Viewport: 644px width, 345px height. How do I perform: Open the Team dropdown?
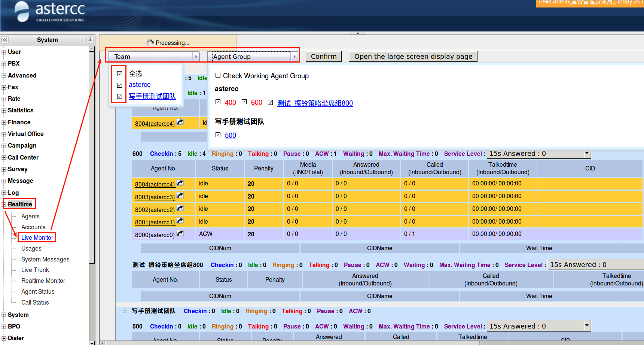(196, 57)
